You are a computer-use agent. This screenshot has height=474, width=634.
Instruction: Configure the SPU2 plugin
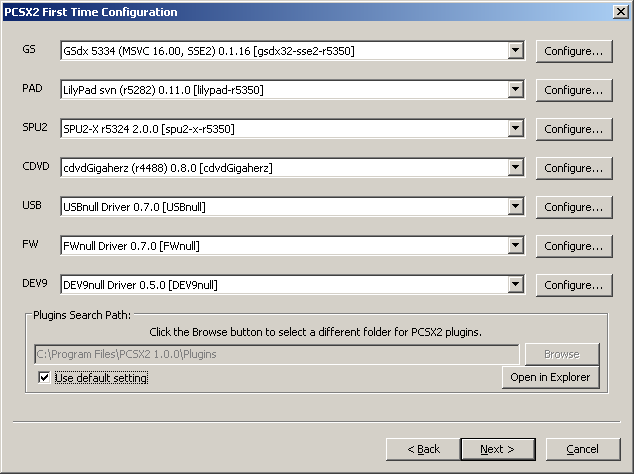(574, 129)
